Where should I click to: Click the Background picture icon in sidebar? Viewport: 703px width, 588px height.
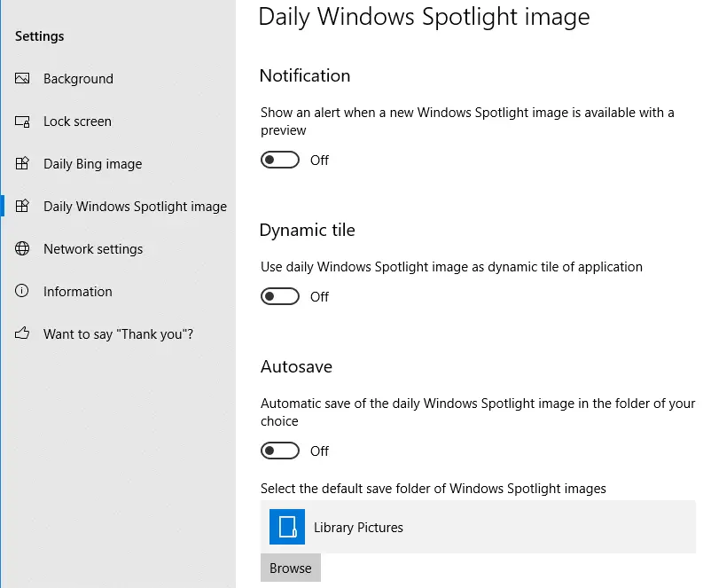[x=22, y=79]
